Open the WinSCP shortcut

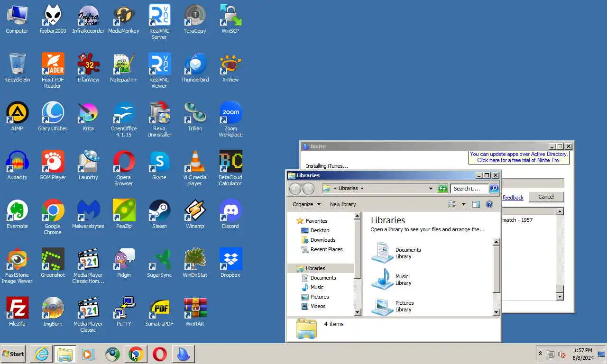tap(230, 19)
